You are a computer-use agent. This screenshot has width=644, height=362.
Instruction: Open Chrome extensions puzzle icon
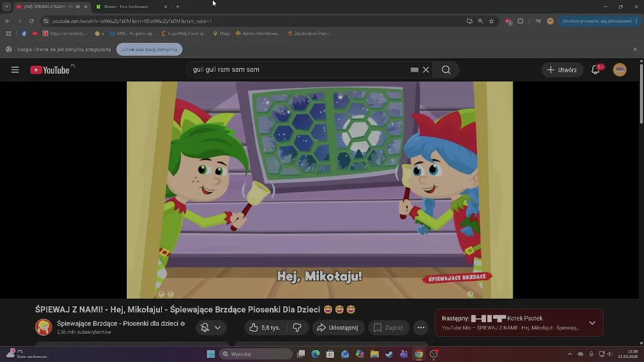520,21
